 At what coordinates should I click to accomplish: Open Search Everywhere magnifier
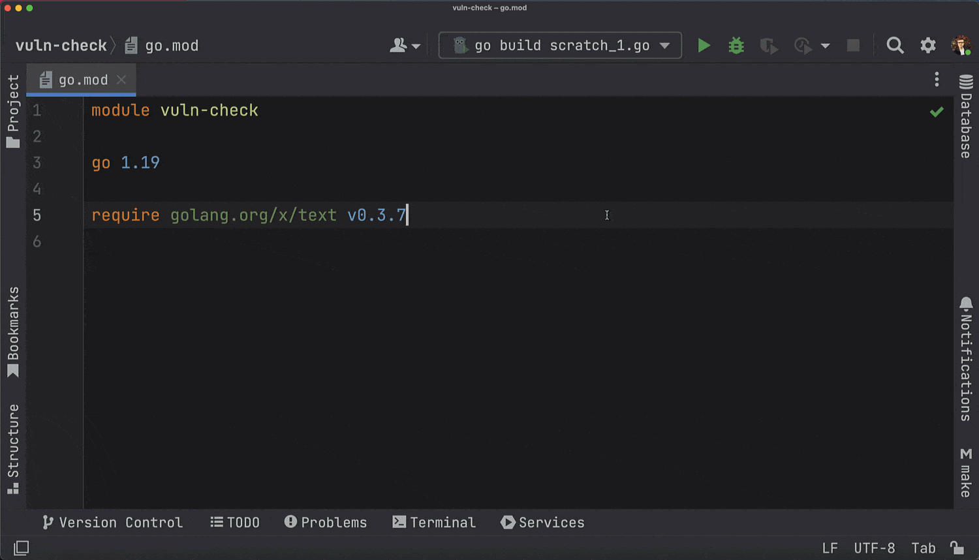895,46
